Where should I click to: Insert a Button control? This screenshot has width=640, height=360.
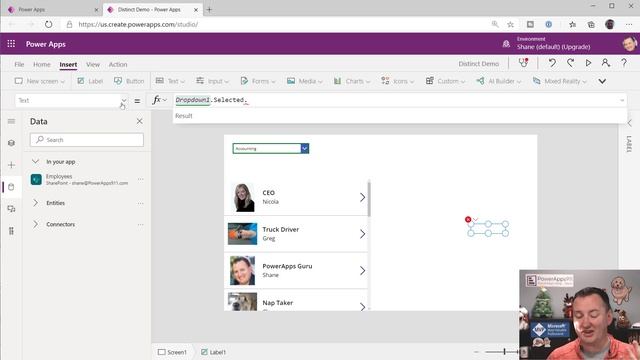point(129,81)
